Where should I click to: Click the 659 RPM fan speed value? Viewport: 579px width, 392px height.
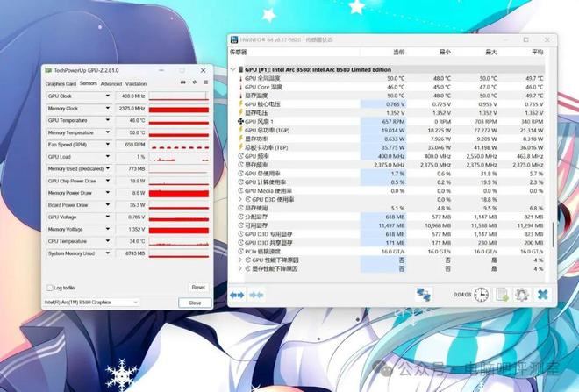pyautogui.click(x=131, y=145)
